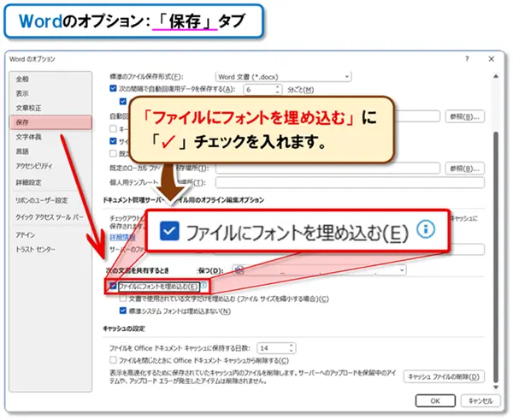Viewport: 513px width, 420px height.
Task: Open リボンのユーザー設定
Action: click(50, 200)
